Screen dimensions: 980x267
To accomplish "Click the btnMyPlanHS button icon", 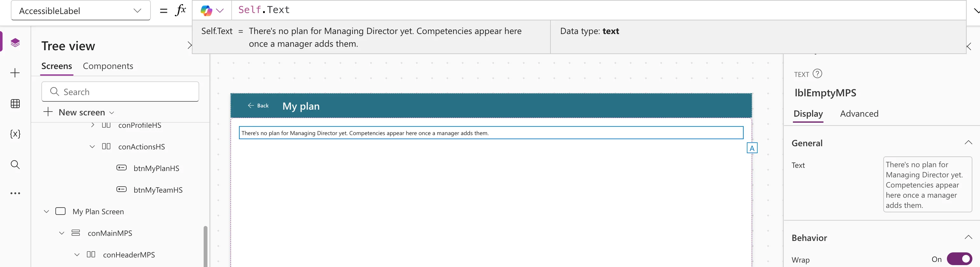I will [x=121, y=168].
